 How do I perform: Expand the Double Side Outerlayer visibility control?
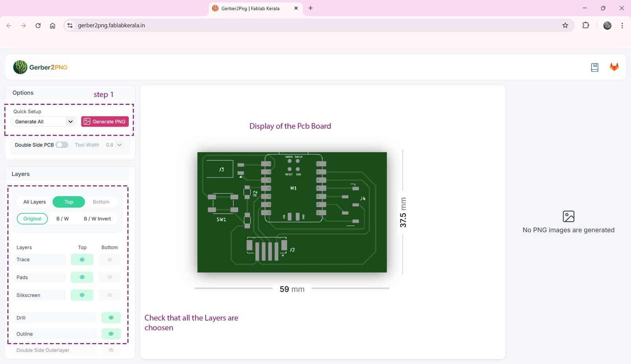111,350
